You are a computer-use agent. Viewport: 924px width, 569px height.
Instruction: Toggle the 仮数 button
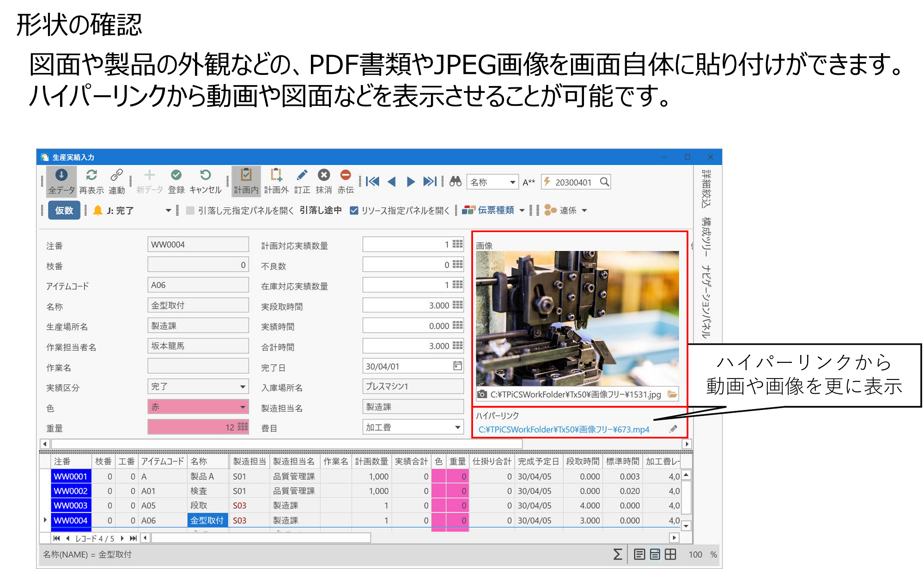64,210
